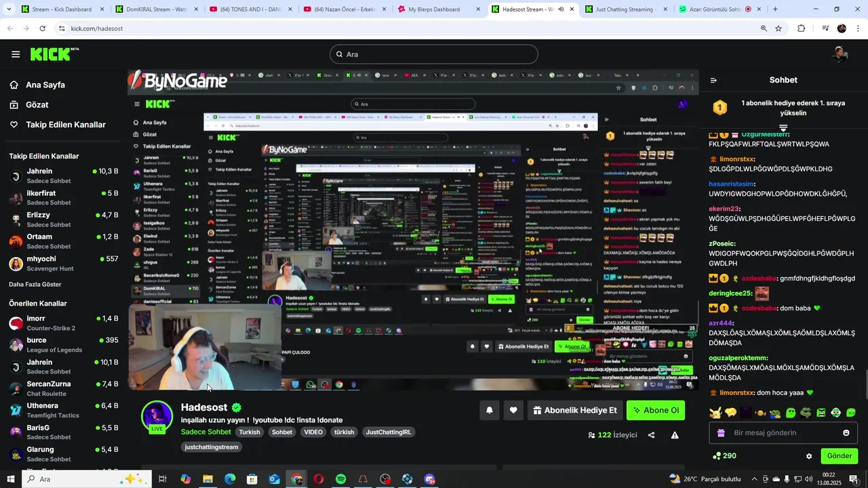Open recommended channel SercanZurna

point(64,388)
